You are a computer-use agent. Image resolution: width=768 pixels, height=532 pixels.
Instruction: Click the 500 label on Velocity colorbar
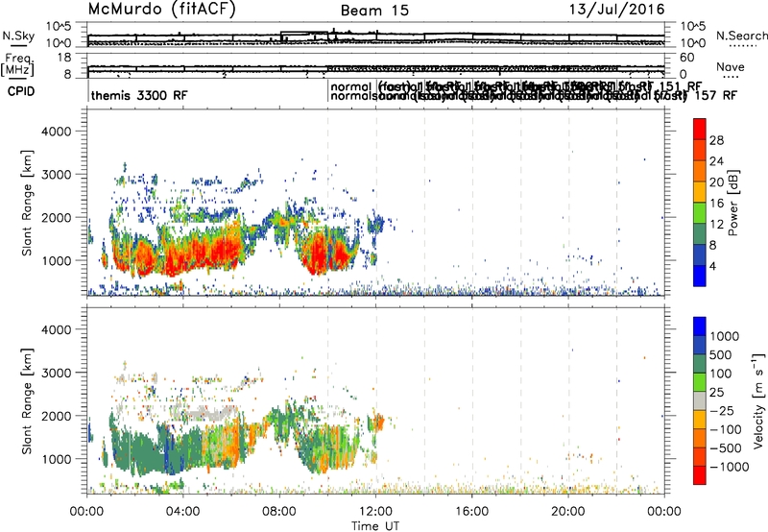tap(721, 355)
